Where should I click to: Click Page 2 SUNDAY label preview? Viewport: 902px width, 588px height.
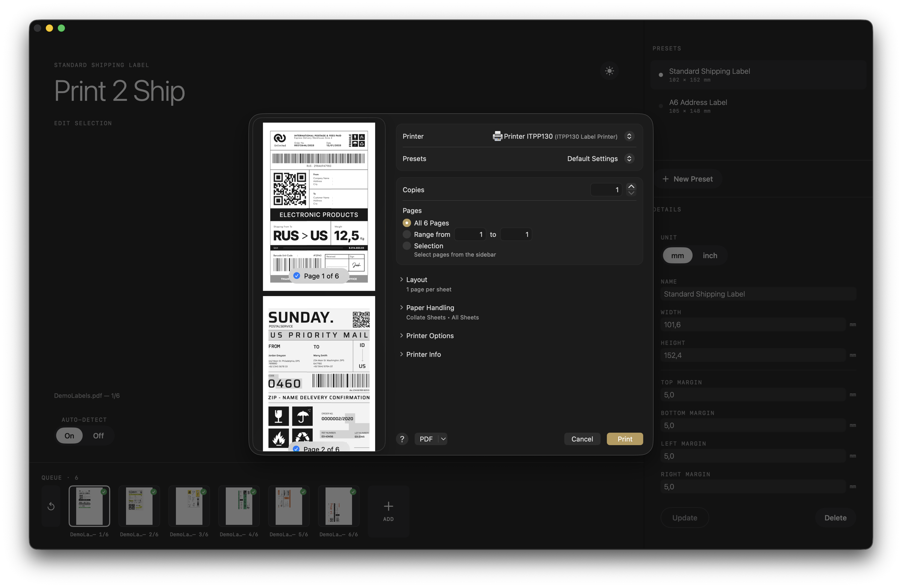[319, 373]
